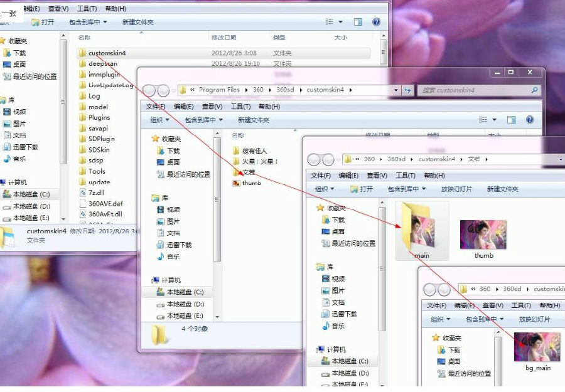Open 查看(V) menu in the 文若 window
This screenshot has height=392, width=565.
377,175
